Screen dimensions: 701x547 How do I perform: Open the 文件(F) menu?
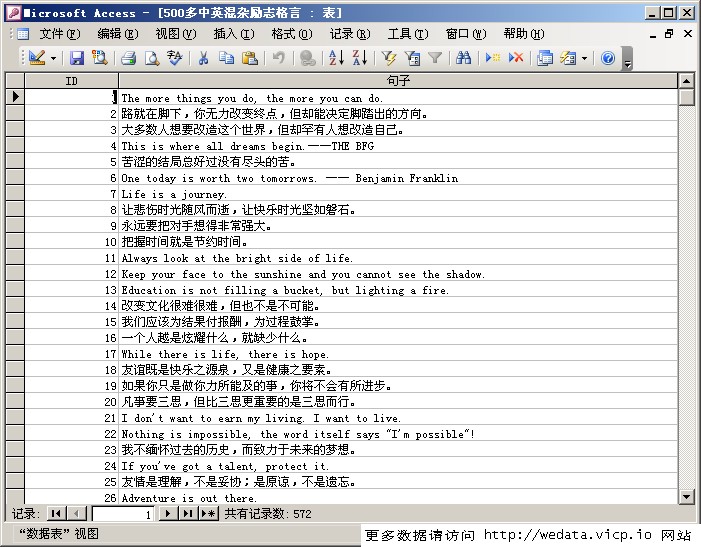click(x=60, y=34)
